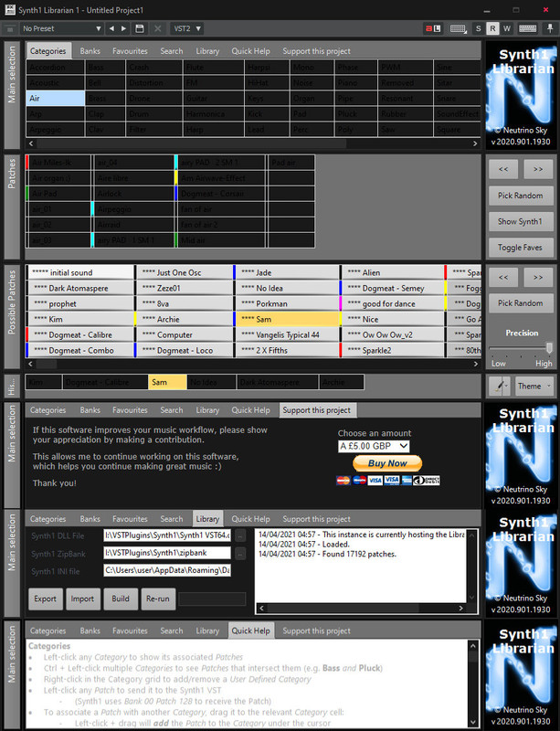Toggle the S button in the toolbar

coord(478,29)
